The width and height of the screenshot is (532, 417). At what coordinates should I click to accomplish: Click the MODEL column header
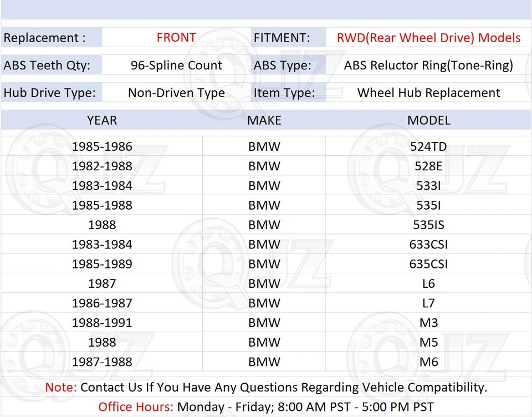click(428, 120)
